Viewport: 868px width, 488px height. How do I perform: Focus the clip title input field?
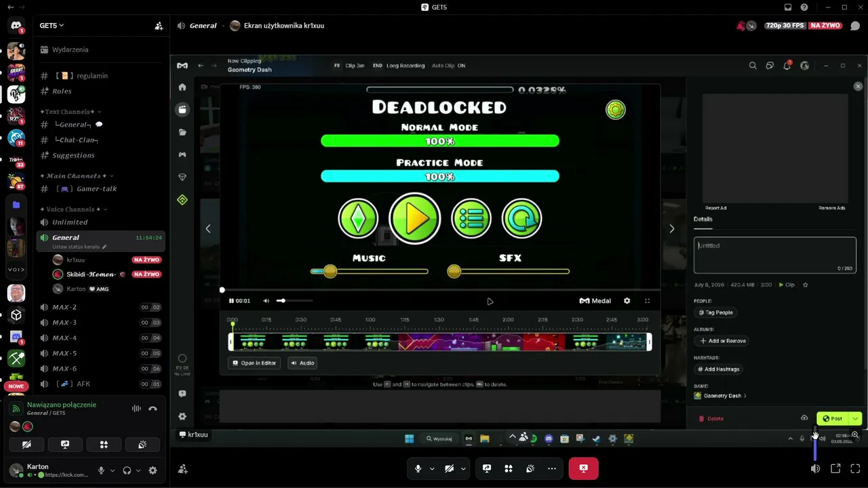click(x=775, y=255)
